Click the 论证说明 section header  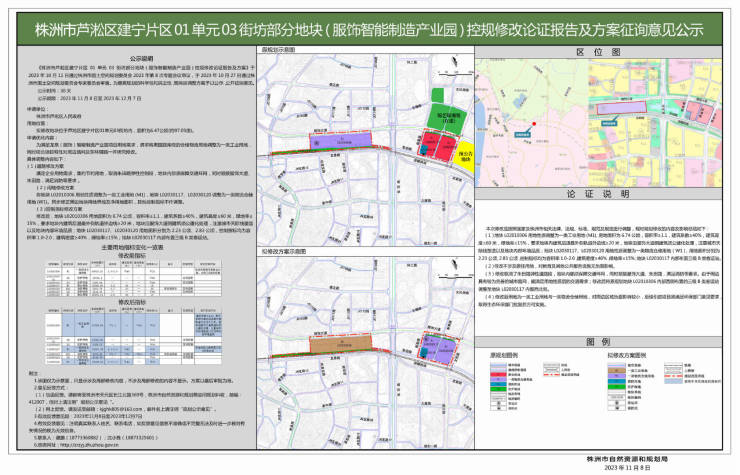(598, 194)
